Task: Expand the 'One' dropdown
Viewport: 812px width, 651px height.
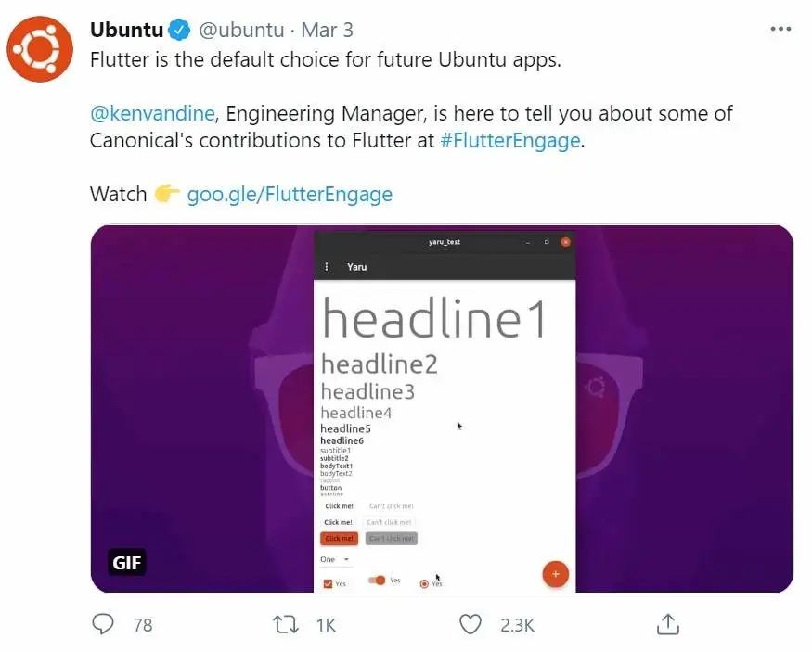Action: (x=335, y=560)
